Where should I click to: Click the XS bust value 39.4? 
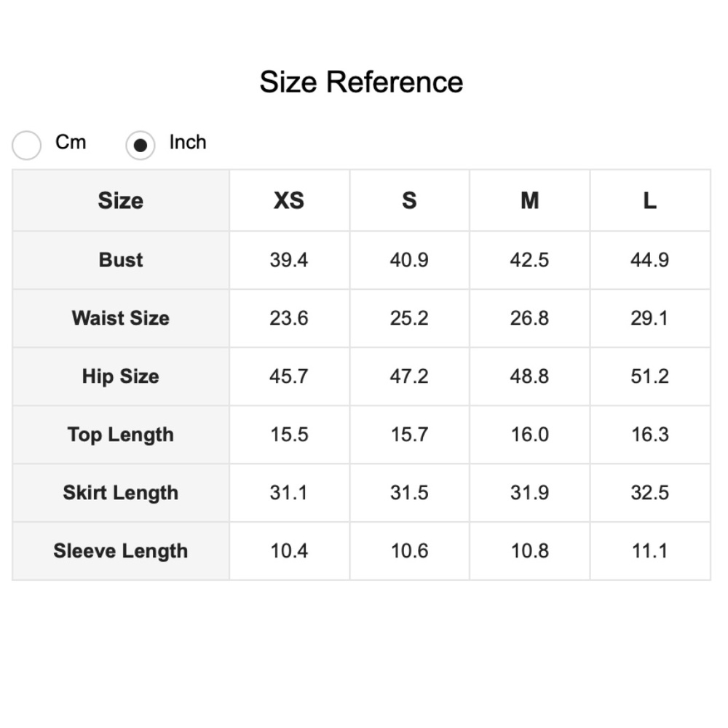[289, 260]
